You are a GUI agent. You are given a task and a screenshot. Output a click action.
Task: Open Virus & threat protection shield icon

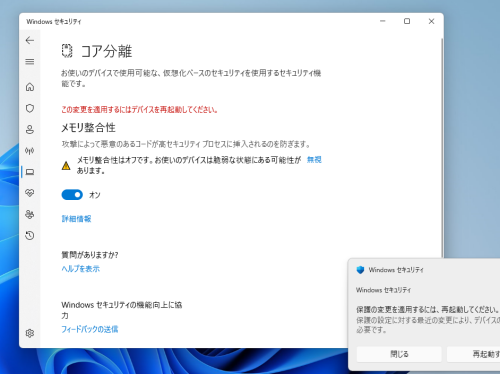(x=30, y=108)
